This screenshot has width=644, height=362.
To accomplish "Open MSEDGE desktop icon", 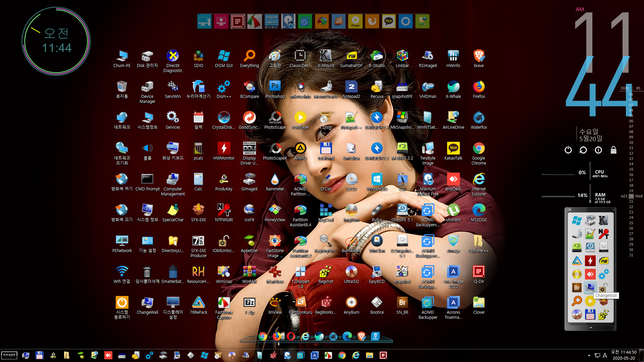I will [x=479, y=213].
